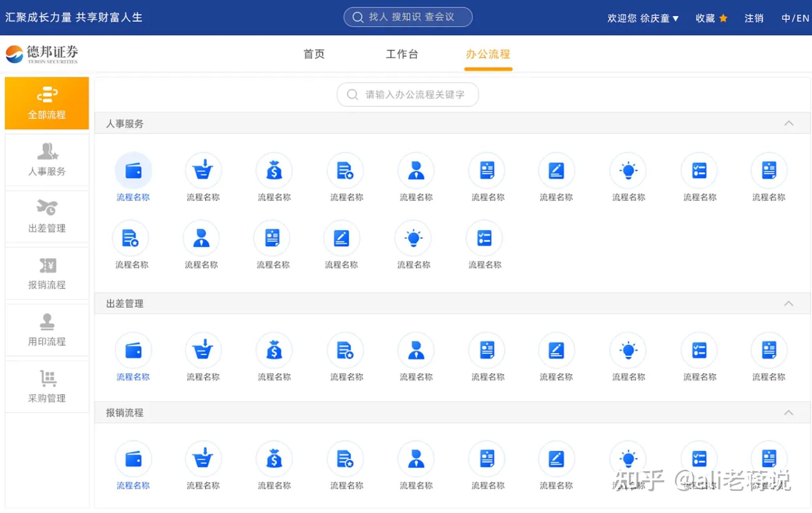Screen dimensions: 812x513
Task: Click the basket icon in 报销流程 section
Action: 203,459
